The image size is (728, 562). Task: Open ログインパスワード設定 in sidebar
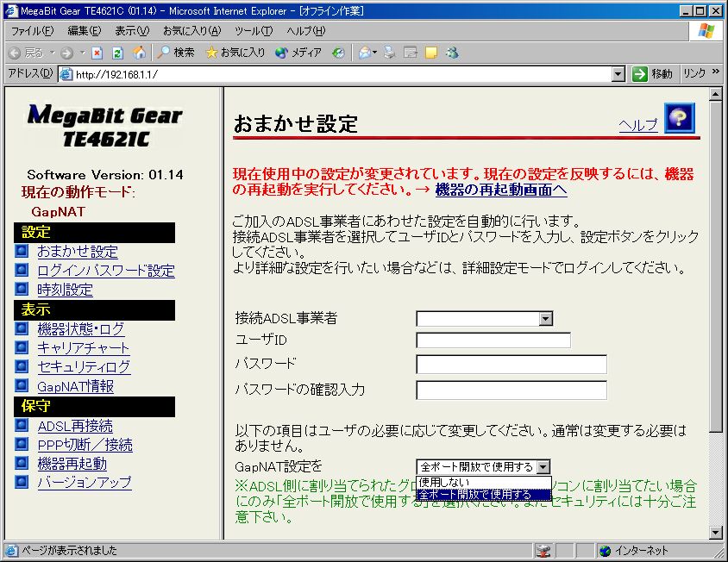pyautogui.click(x=105, y=271)
